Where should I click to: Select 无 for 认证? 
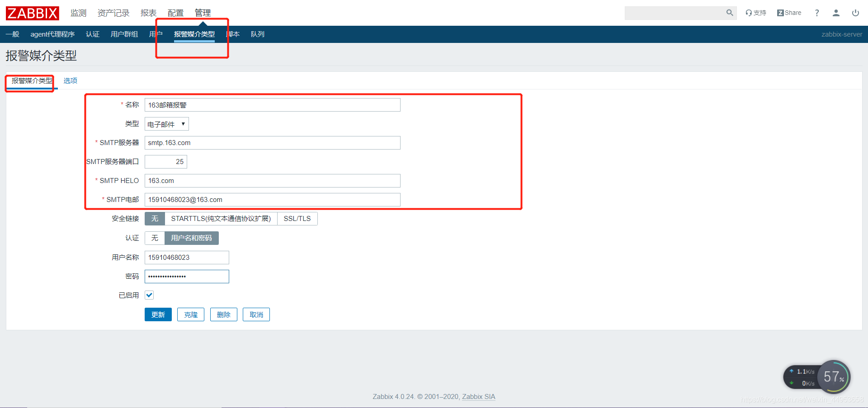(x=155, y=238)
